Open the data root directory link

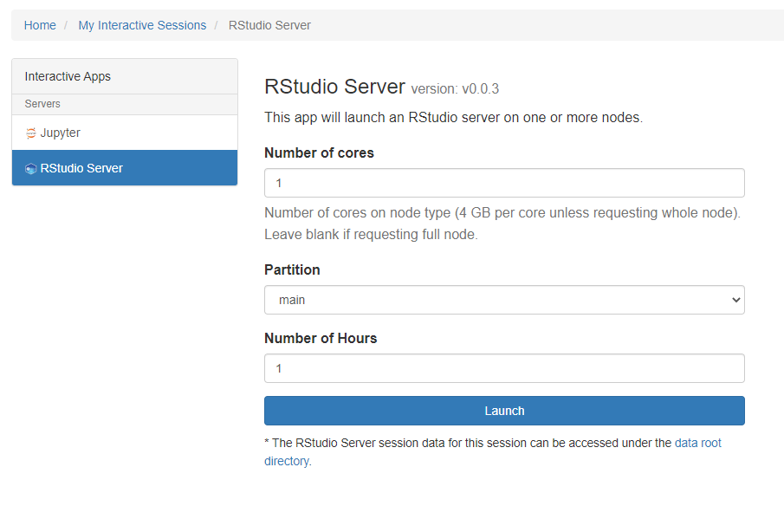[697, 442]
